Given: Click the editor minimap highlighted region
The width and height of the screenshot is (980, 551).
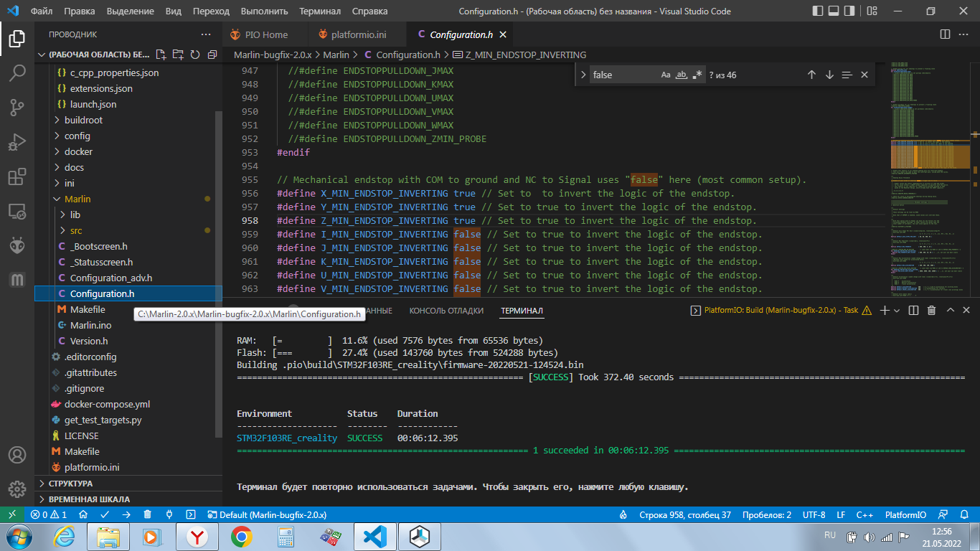Looking at the screenshot, I should pyautogui.click(x=931, y=154).
